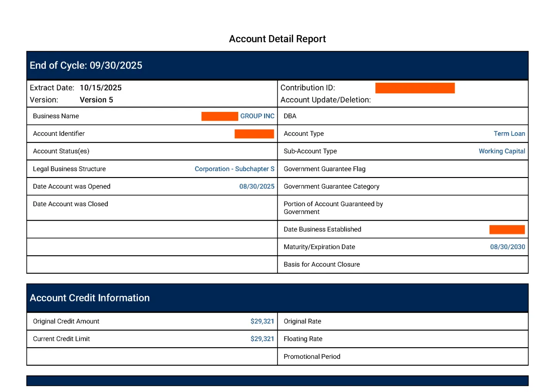The height and width of the screenshot is (392, 555).
Task: Click the Version 5 value
Action: pos(96,100)
